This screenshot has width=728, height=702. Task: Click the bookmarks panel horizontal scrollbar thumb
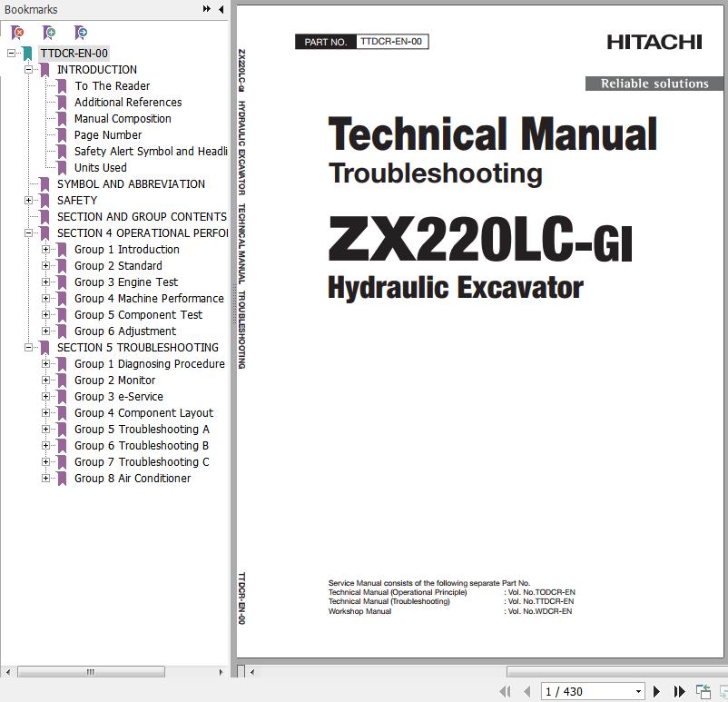[x=91, y=672]
